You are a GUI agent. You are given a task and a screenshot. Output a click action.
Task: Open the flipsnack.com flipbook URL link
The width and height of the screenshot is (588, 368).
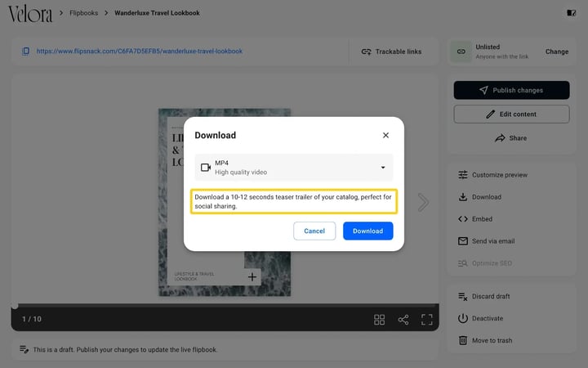pyautogui.click(x=140, y=51)
